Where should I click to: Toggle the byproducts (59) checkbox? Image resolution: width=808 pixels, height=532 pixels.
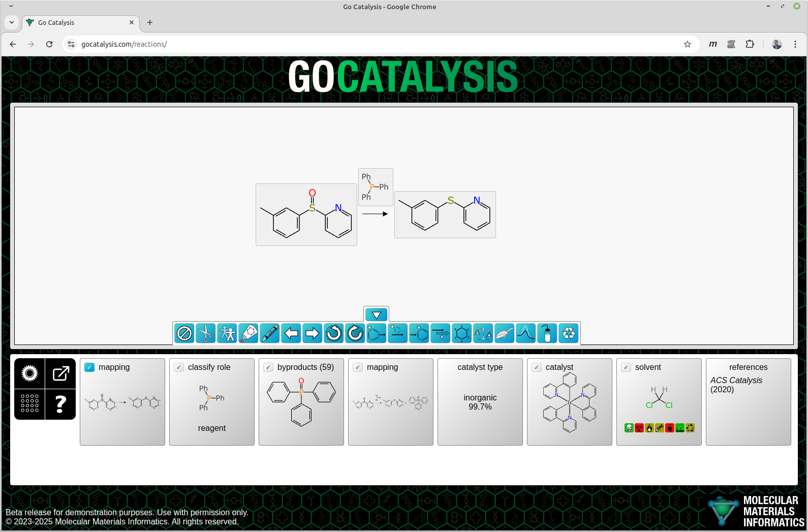pyautogui.click(x=268, y=367)
